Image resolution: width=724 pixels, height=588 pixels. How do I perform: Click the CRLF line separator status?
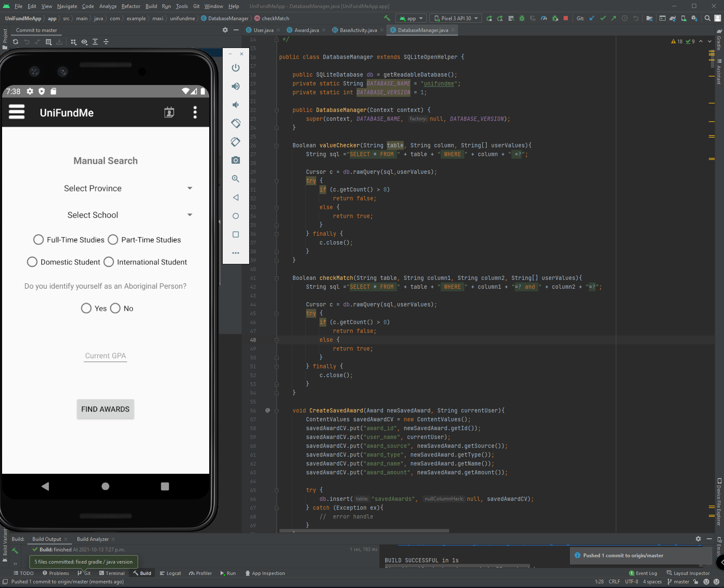[614, 582]
